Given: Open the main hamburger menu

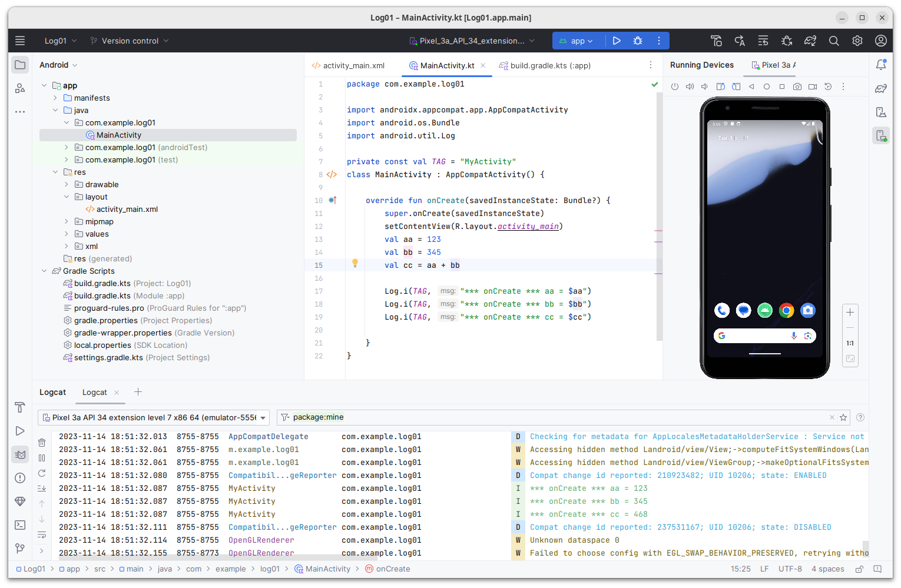Looking at the screenshot, I should (20, 41).
